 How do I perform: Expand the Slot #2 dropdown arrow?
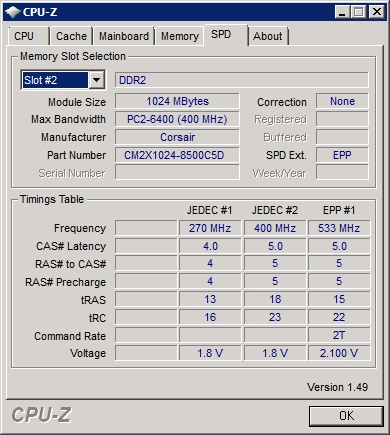(x=97, y=80)
